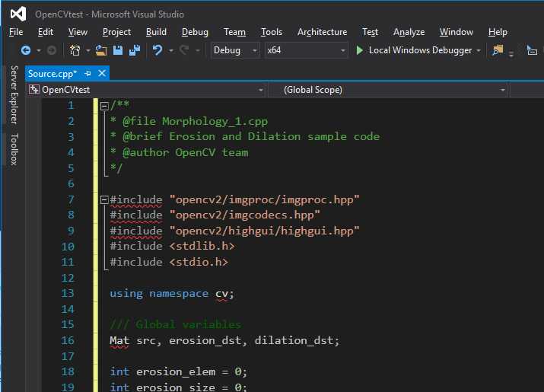Open the debugger target dropdown arrow
The image size is (544, 392).
(479, 51)
